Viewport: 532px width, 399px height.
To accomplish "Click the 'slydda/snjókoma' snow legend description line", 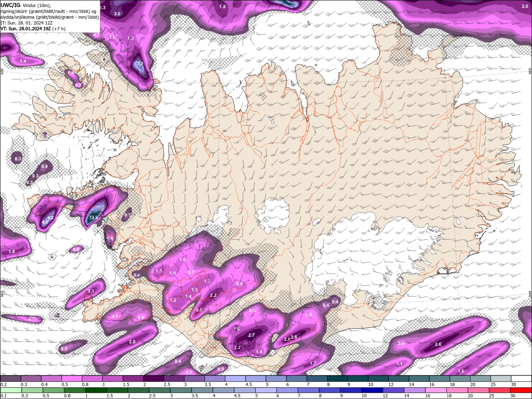I will 49,17.
